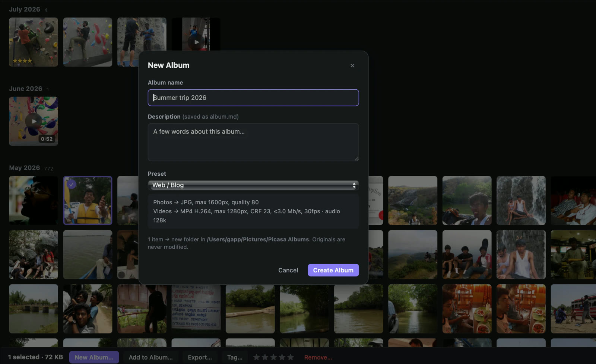The height and width of the screenshot is (364, 596).
Task: Rate selection two stars in bottom toolbar
Action: (265, 357)
